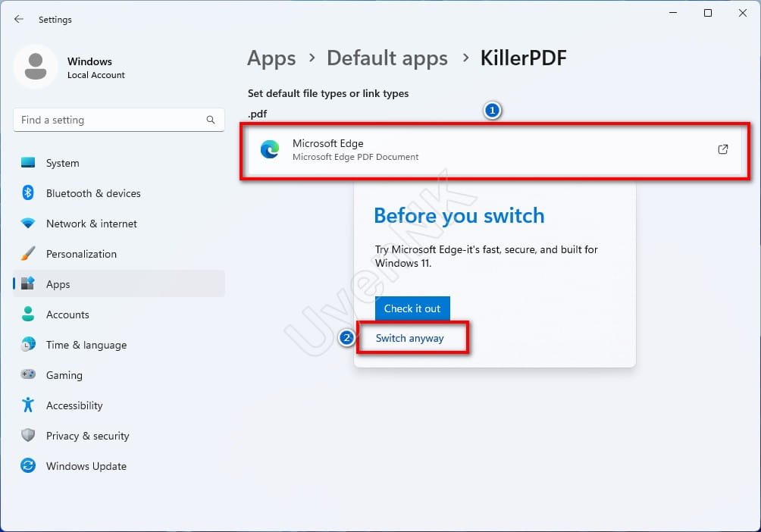Go to Windows Update
This screenshot has width=761, height=532.
click(119, 466)
